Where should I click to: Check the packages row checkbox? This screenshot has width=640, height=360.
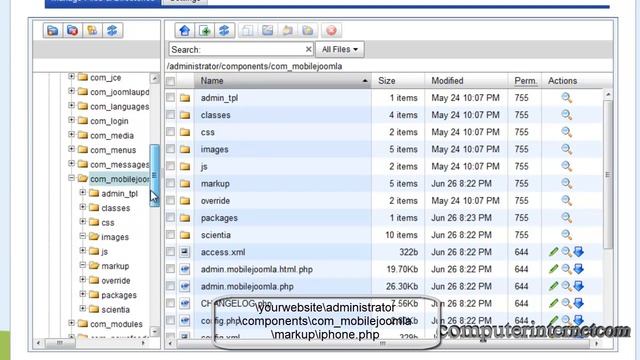[x=171, y=218]
